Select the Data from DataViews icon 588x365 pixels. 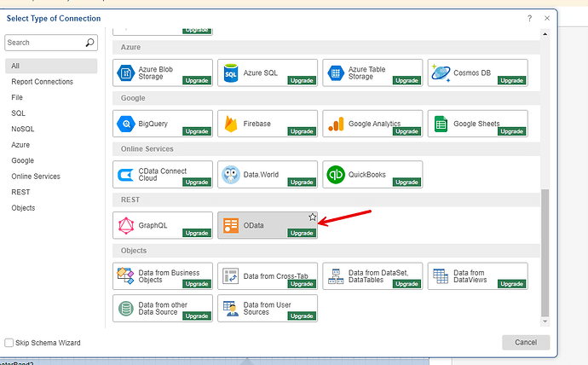coord(441,276)
